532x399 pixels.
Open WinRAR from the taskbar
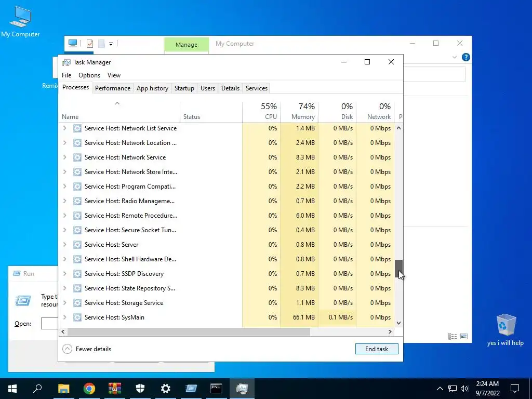(115, 389)
